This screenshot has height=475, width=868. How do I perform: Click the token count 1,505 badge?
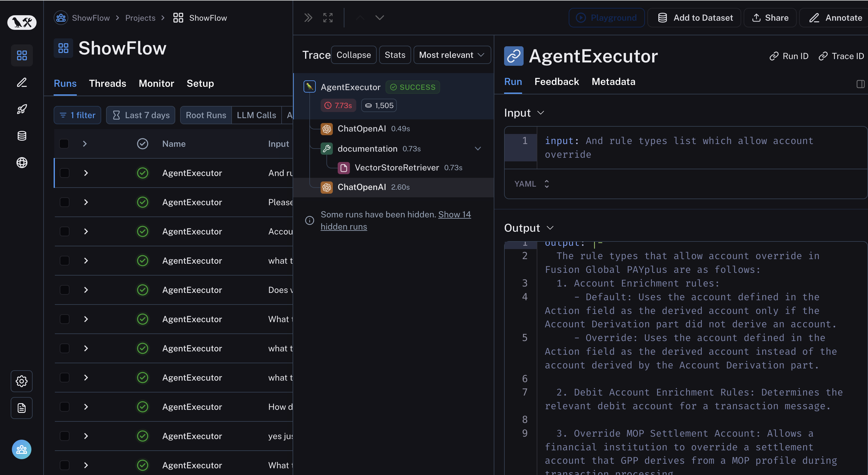(379, 105)
